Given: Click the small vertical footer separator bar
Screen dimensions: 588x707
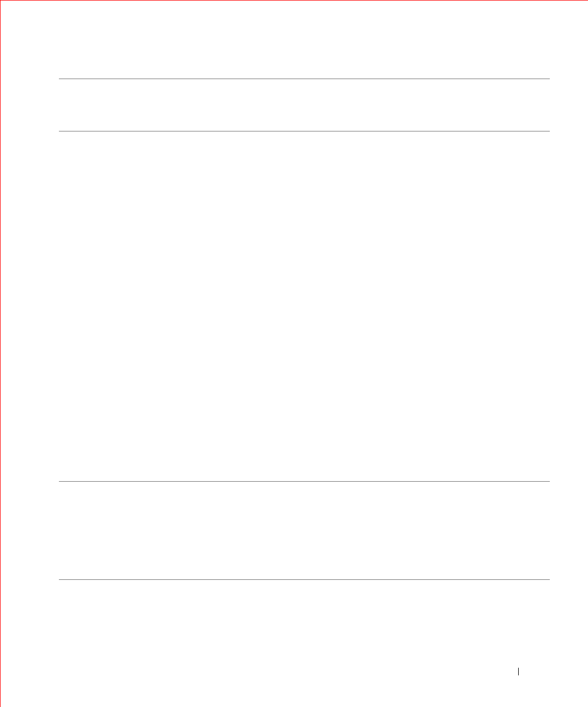Looking at the screenshot, I should click(518, 673).
